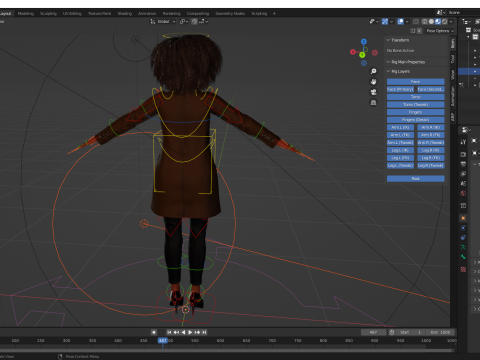Open overlays options dropdown arrow
The image size is (480, 360).
point(407,21)
